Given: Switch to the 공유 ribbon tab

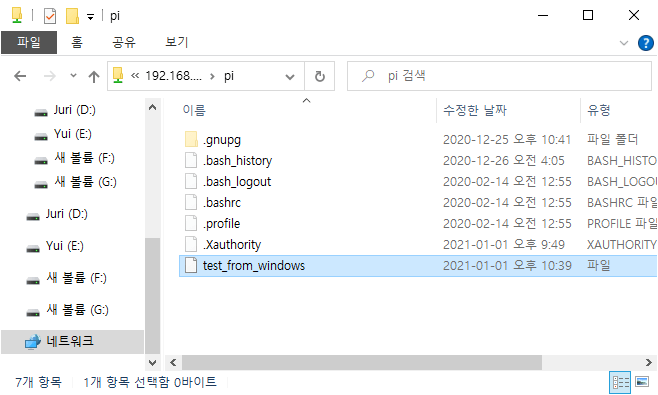Looking at the screenshot, I should click(124, 42).
